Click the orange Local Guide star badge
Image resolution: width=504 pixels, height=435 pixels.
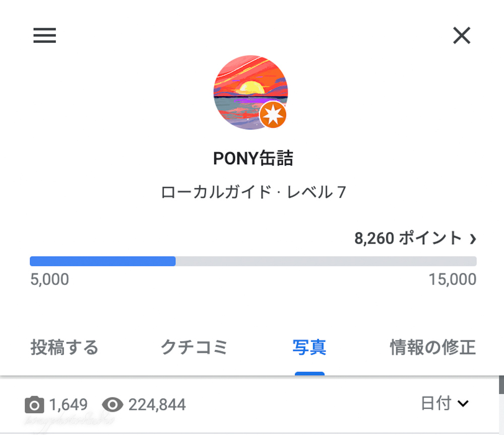coord(273,115)
